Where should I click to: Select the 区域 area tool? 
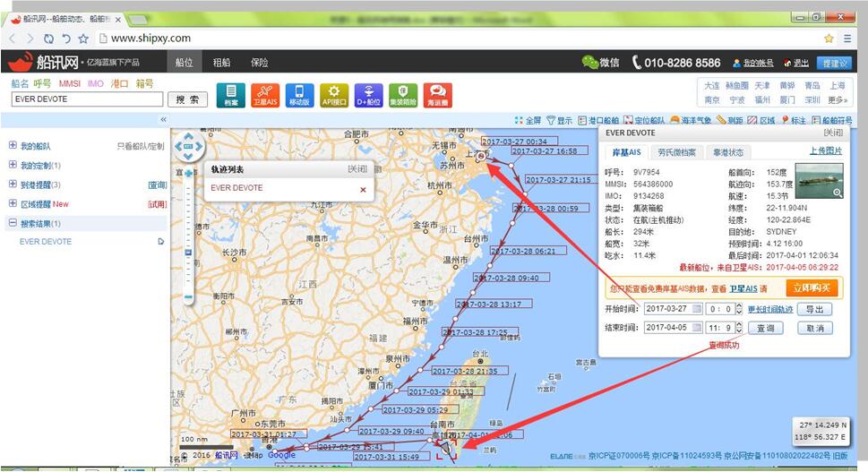[761, 120]
